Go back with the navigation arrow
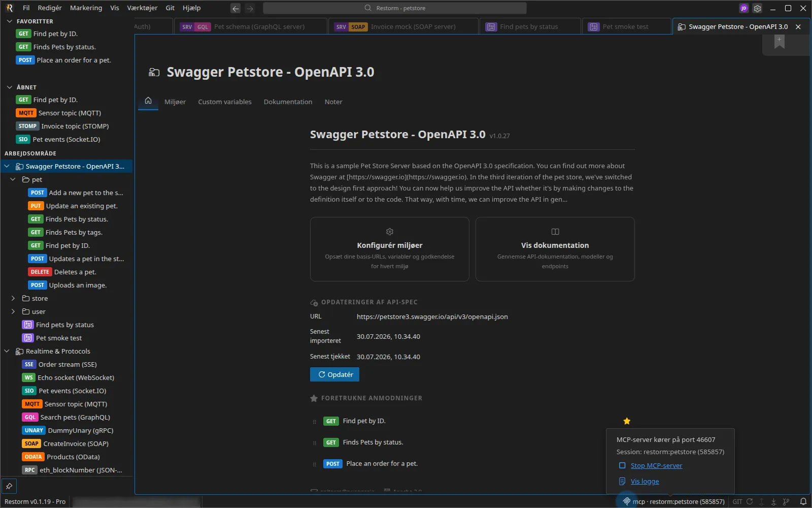812x508 pixels. [x=235, y=8]
